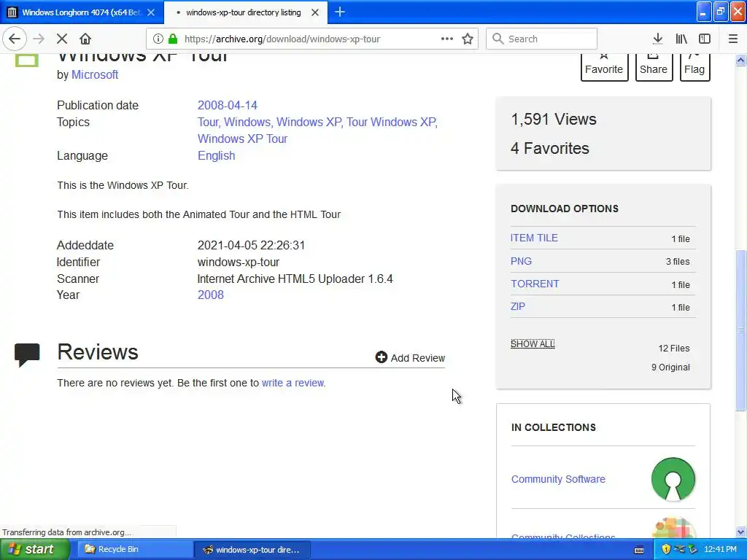Click the browser back arrow button

coord(15,39)
